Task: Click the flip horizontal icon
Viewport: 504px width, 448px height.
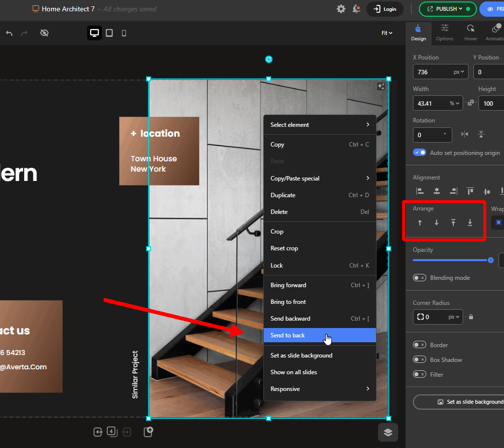Action: point(465,134)
